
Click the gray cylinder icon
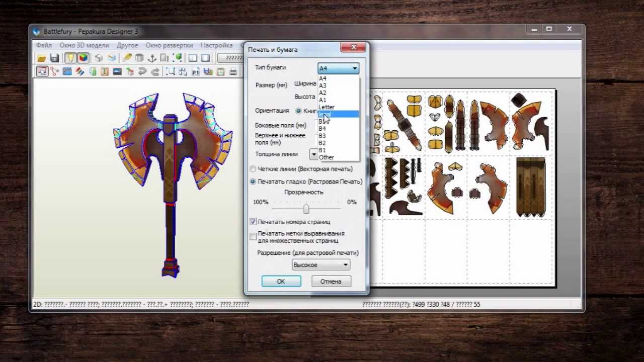click(x=139, y=58)
